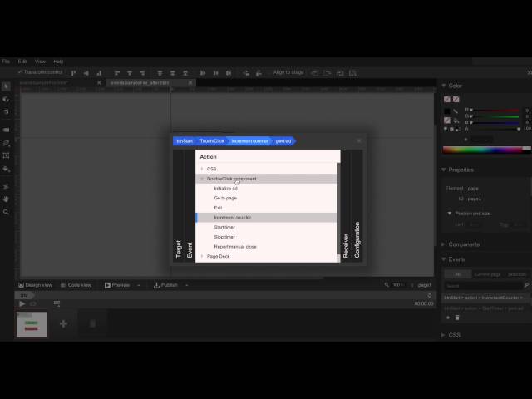Select the Zoom magnifier tool
The height and width of the screenshot is (399, 532).
[6, 212]
